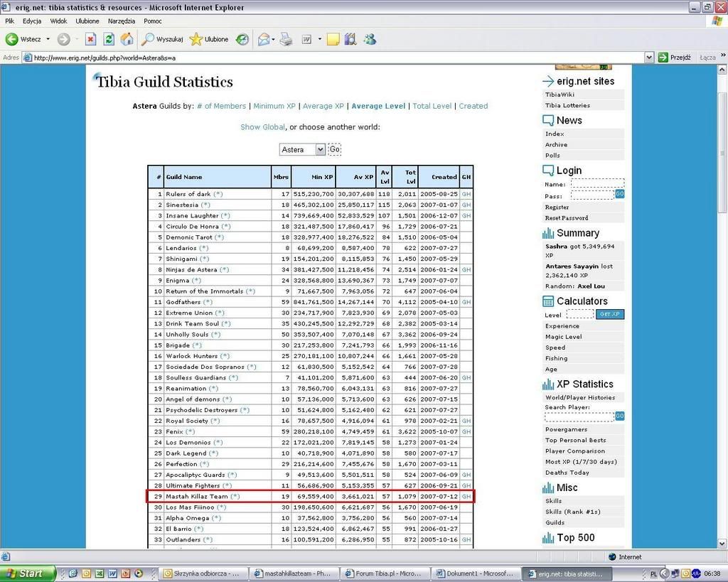This screenshot has width=728, height=582.
Task: Open the Plik menu
Action: click(x=10, y=21)
